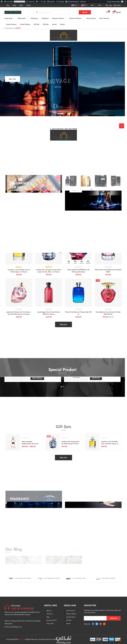Viewport: 127px width, 644px height.
Task: Select second dot of Special Product carousel
Action: click(x=63, y=387)
